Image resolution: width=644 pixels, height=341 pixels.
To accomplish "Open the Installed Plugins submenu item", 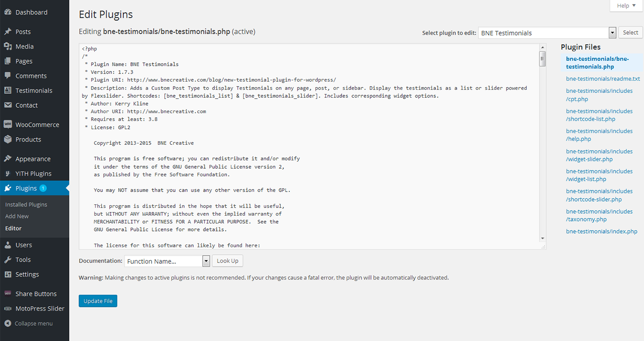I will tap(26, 204).
